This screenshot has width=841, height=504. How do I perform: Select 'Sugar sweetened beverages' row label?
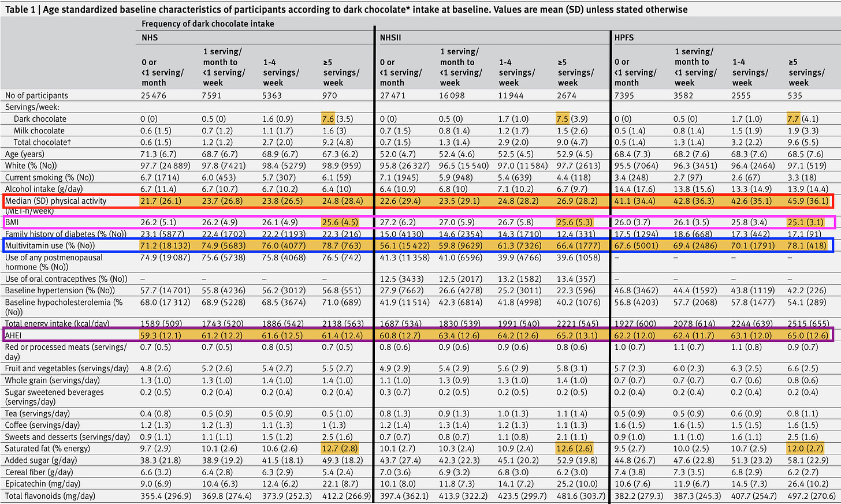pos(54,397)
